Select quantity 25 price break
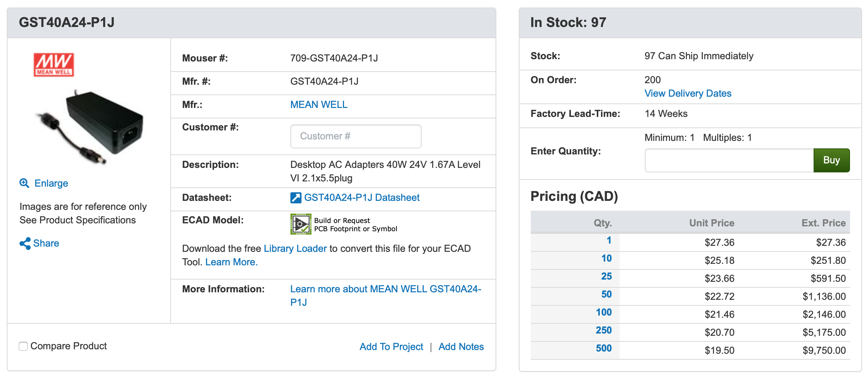Viewport: 868px width, 380px height. click(x=606, y=276)
